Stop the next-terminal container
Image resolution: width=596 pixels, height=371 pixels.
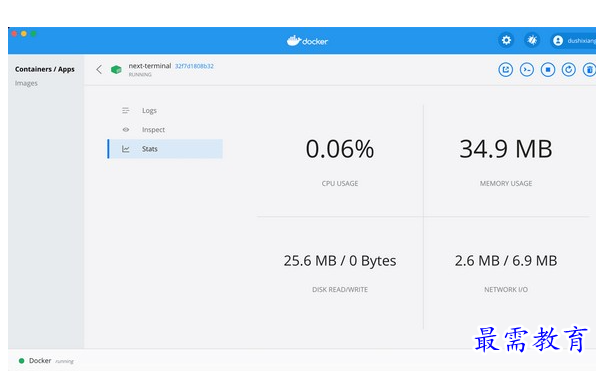click(548, 70)
